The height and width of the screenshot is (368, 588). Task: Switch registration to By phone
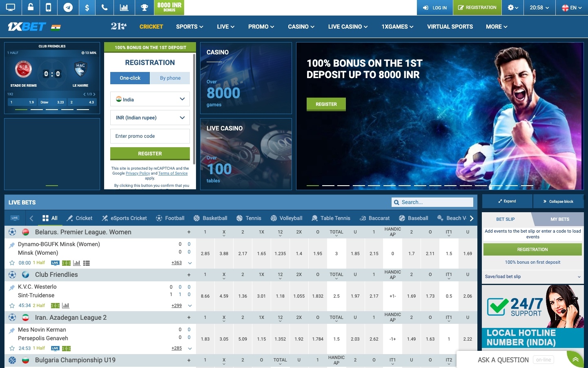point(170,78)
